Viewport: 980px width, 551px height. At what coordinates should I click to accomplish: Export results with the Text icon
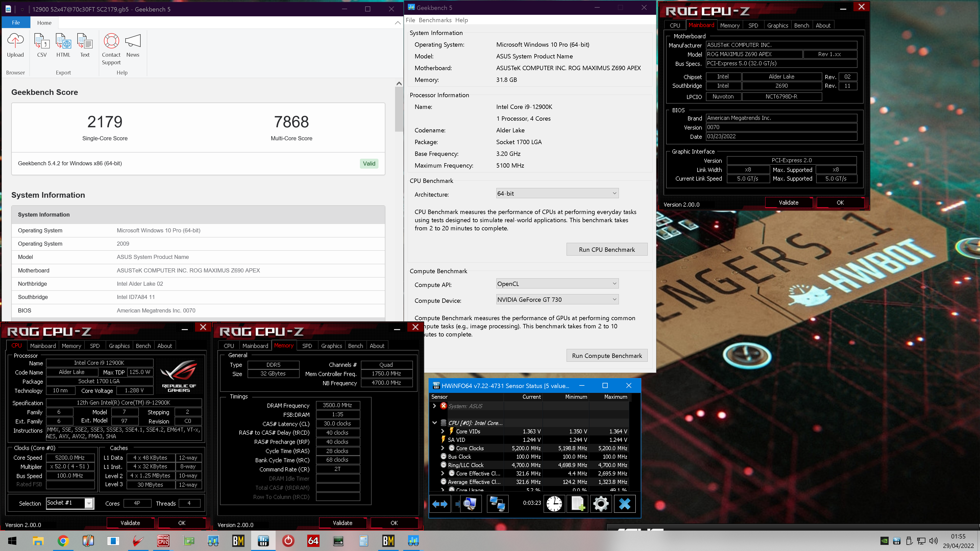[x=85, y=41]
